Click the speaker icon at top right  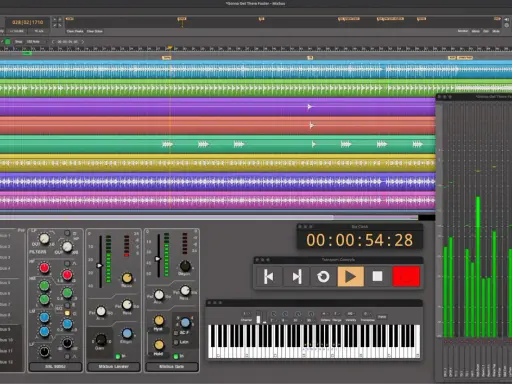click(x=507, y=19)
